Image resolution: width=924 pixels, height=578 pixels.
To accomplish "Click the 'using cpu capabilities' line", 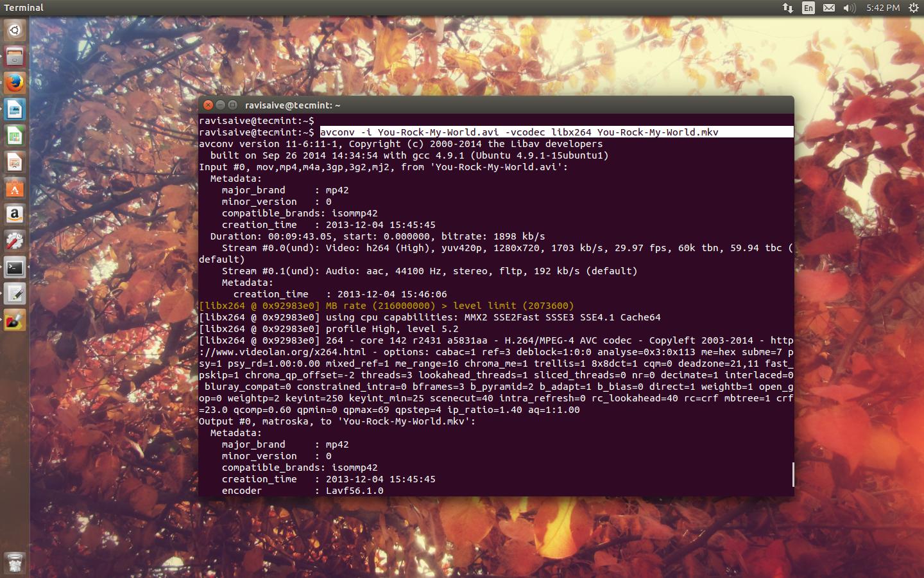I will click(x=430, y=317).
